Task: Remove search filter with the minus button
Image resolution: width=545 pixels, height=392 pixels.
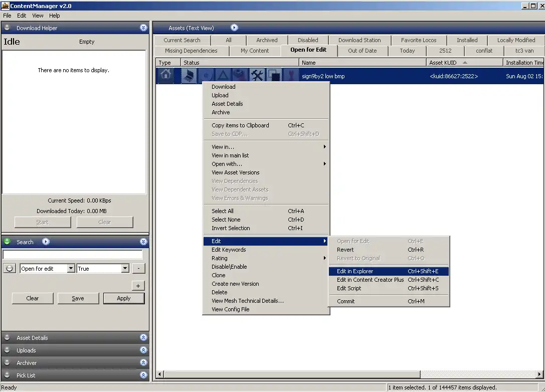Action: coord(138,269)
